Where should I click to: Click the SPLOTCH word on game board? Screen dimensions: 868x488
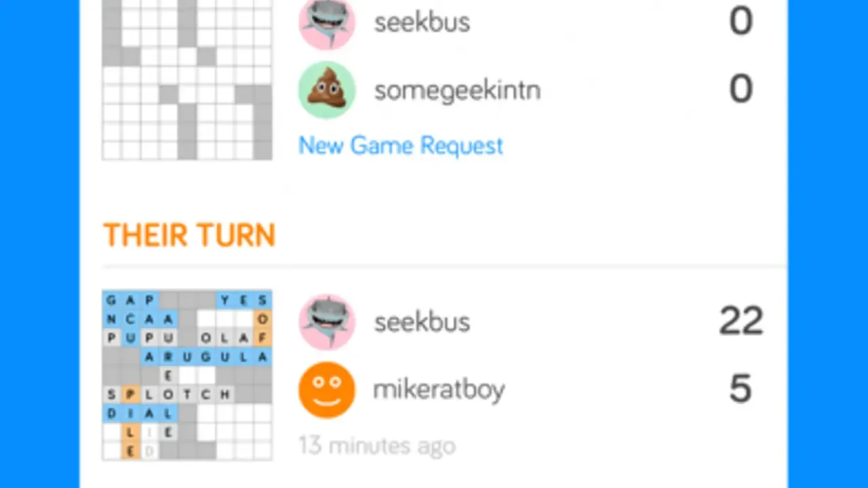(169, 394)
